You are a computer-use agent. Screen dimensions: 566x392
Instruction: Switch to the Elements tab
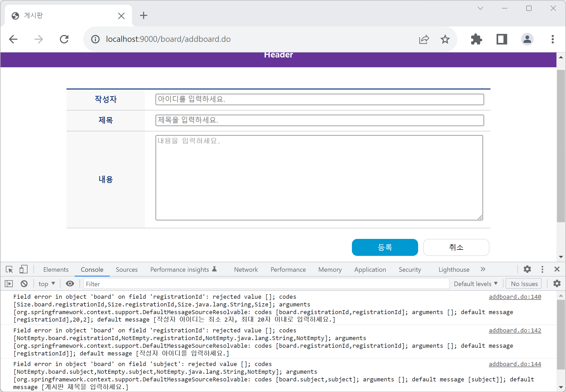pyautogui.click(x=56, y=270)
